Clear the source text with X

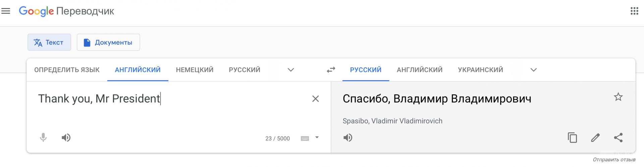pyautogui.click(x=315, y=99)
